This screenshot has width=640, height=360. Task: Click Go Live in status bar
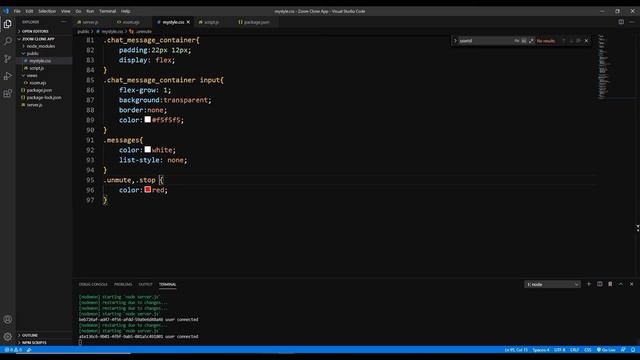(606, 350)
